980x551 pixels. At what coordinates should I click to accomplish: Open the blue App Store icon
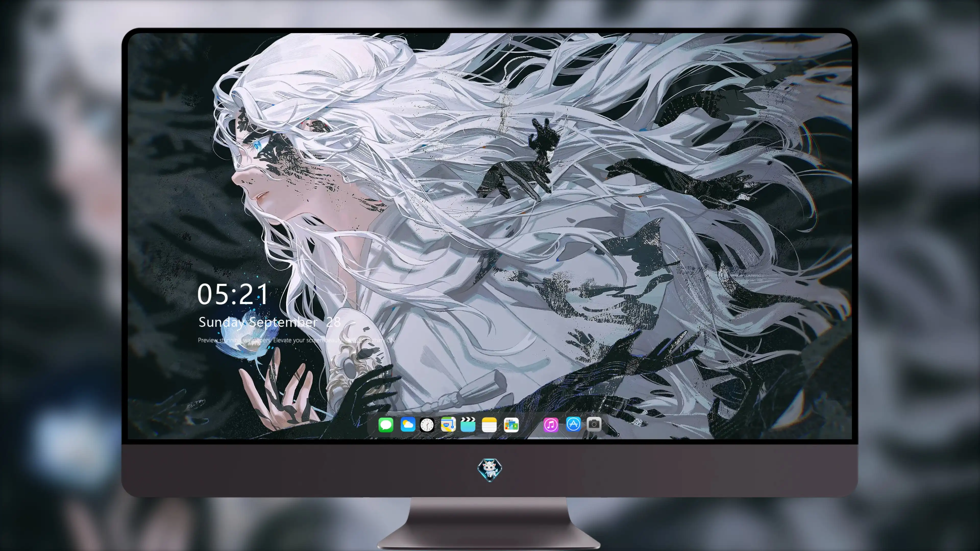pyautogui.click(x=573, y=424)
